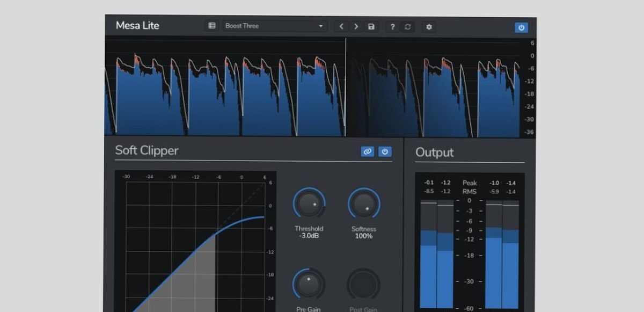The height and width of the screenshot is (312, 644).
Task: Expand the preset selection menu arrow
Action: point(321,26)
